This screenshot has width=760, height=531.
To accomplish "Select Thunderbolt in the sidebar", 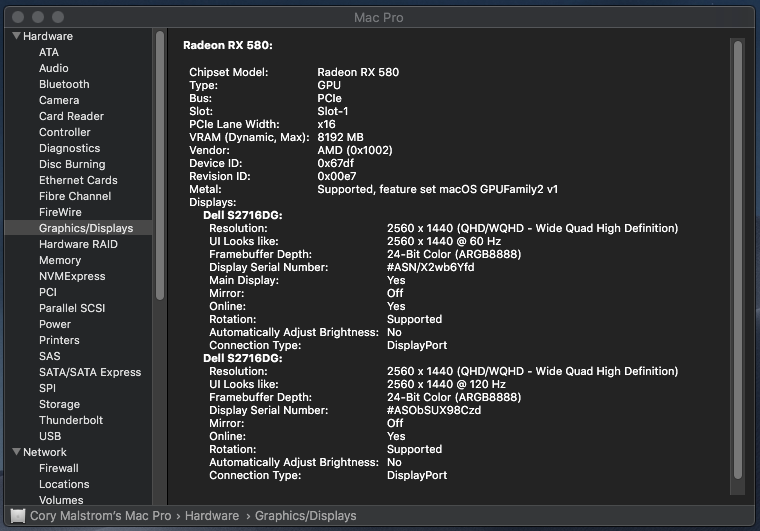I will click(x=71, y=420).
